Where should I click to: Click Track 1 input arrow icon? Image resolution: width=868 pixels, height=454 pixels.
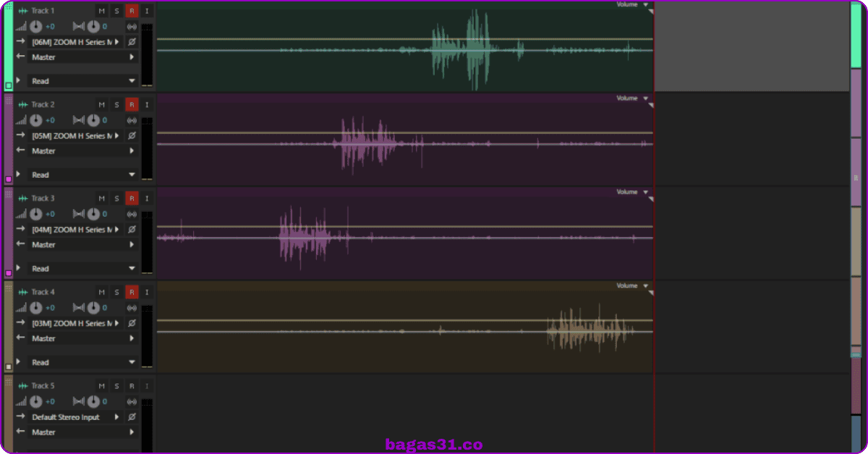pyautogui.click(x=21, y=42)
